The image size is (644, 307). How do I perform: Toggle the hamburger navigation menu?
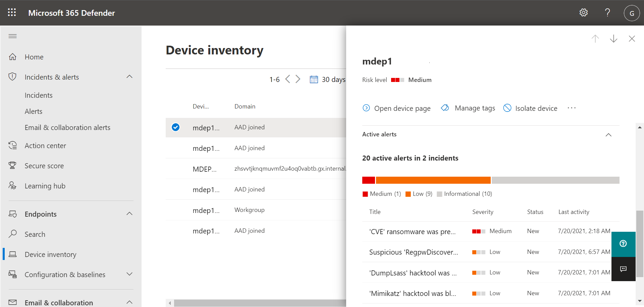click(x=12, y=36)
